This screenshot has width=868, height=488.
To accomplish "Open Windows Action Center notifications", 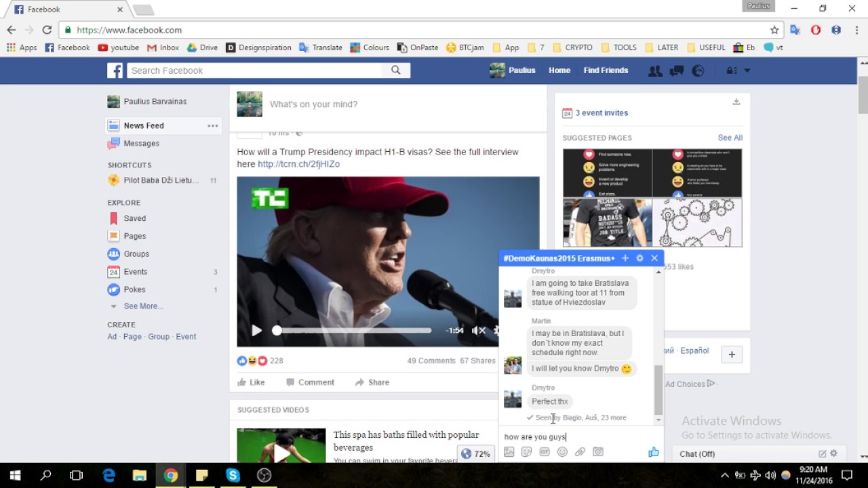I will [847, 476].
